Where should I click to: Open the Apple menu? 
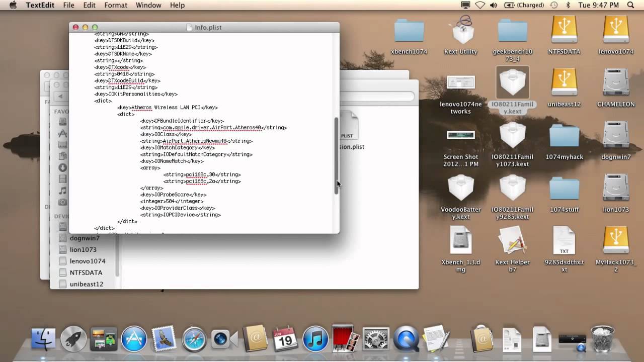pyautogui.click(x=13, y=5)
